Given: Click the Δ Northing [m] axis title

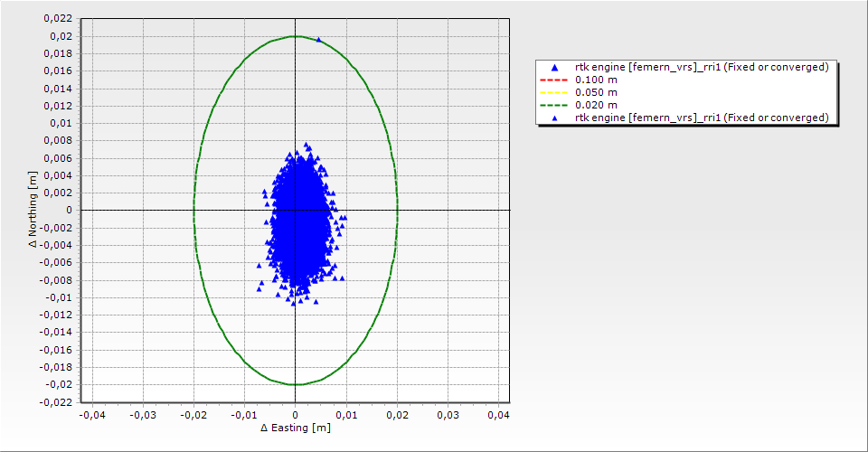Looking at the screenshot, I should tap(33, 211).
